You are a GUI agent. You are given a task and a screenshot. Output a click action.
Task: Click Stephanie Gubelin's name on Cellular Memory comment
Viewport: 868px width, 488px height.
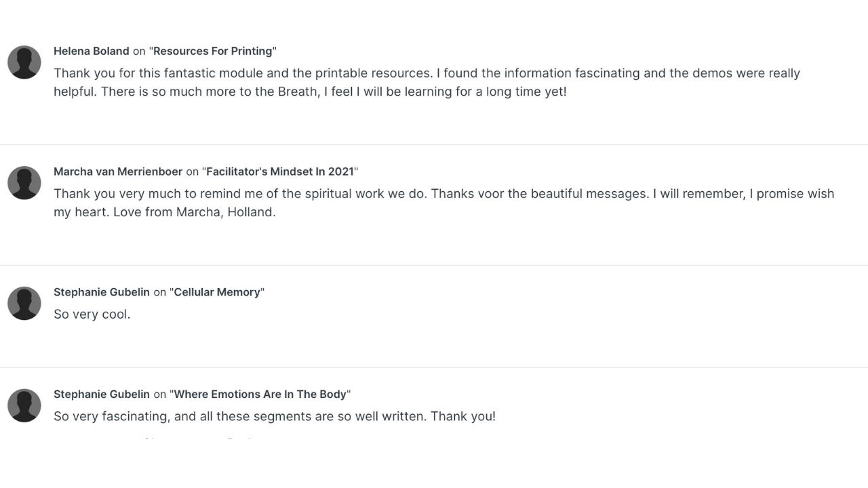tap(102, 292)
